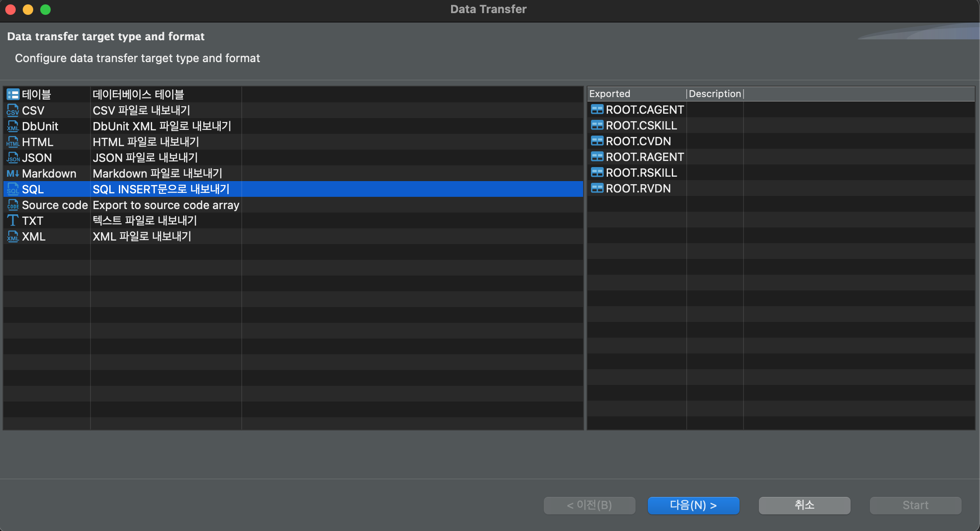This screenshot has height=531, width=980.
Task: Click the 취소 cancel button
Action: pos(804,505)
